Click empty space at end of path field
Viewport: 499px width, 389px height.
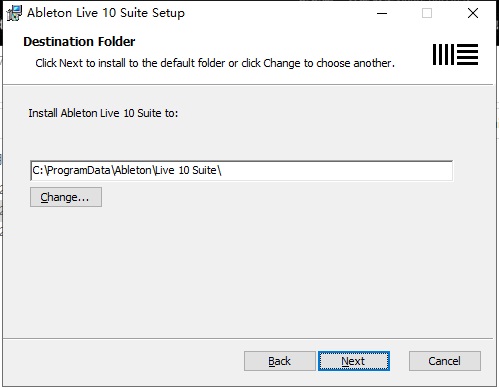(x=337, y=170)
